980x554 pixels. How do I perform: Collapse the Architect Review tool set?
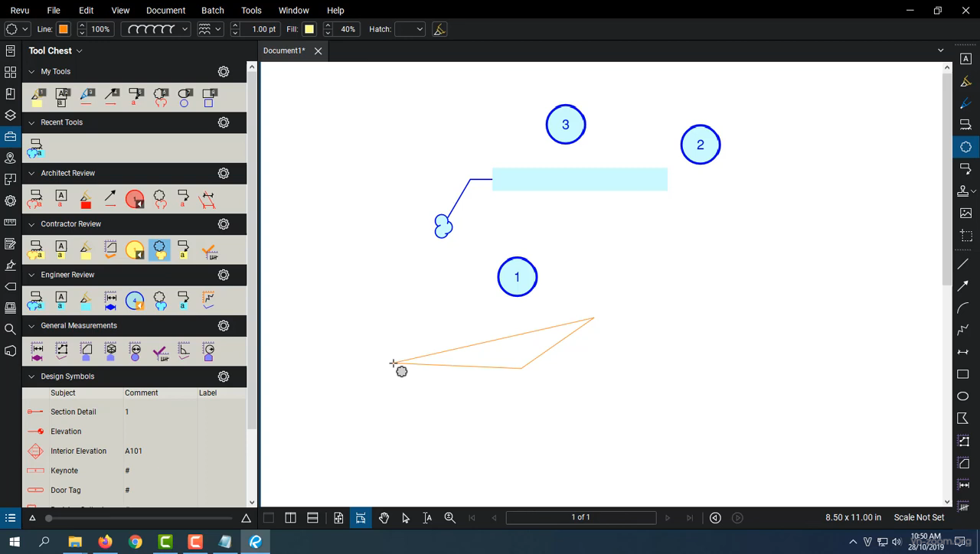click(31, 174)
